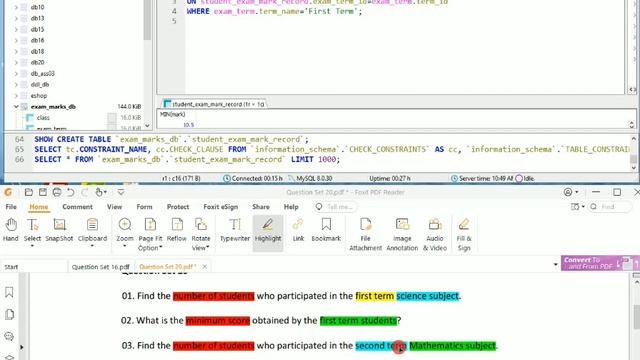This screenshot has height=360, width=640.
Task: Click Audio & Video icon
Action: click(435, 224)
